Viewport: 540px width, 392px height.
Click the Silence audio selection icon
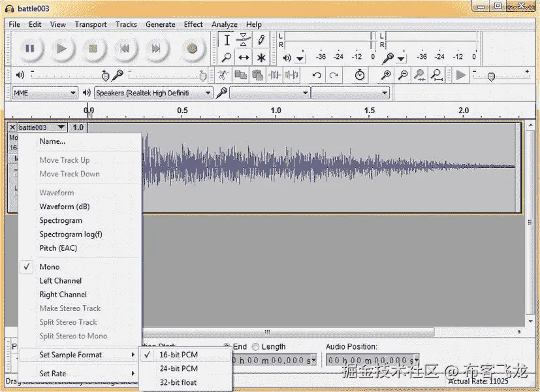(291, 74)
